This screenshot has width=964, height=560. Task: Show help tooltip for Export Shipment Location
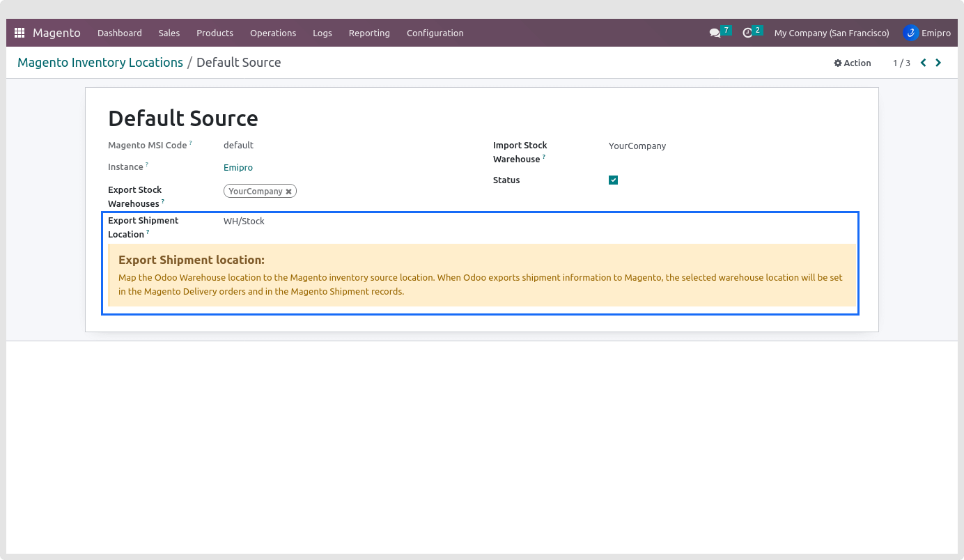(x=148, y=233)
